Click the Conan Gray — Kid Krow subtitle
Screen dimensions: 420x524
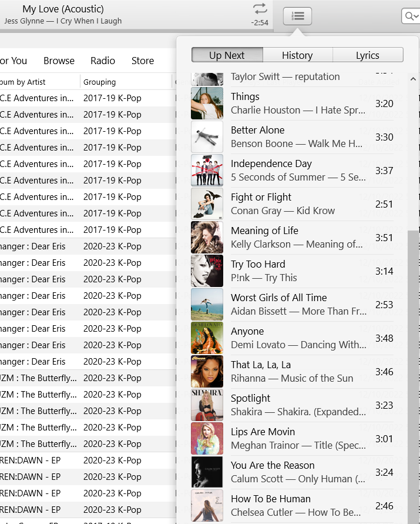(x=283, y=211)
